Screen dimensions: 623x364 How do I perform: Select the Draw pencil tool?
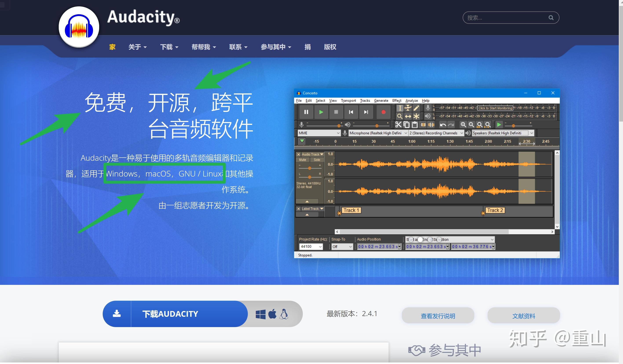pyautogui.click(x=416, y=108)
